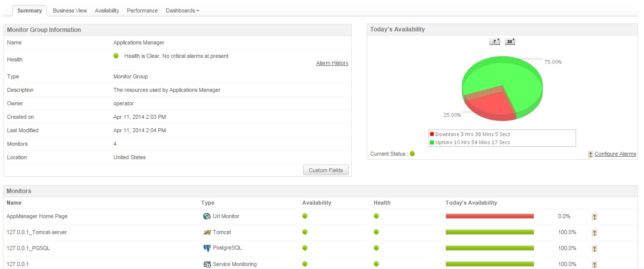This screenshot has height=269, width=644.
Task: Click the 'Apr 11, 2014 2:04 PM' modified date
Action: click(x=139, y=130)
